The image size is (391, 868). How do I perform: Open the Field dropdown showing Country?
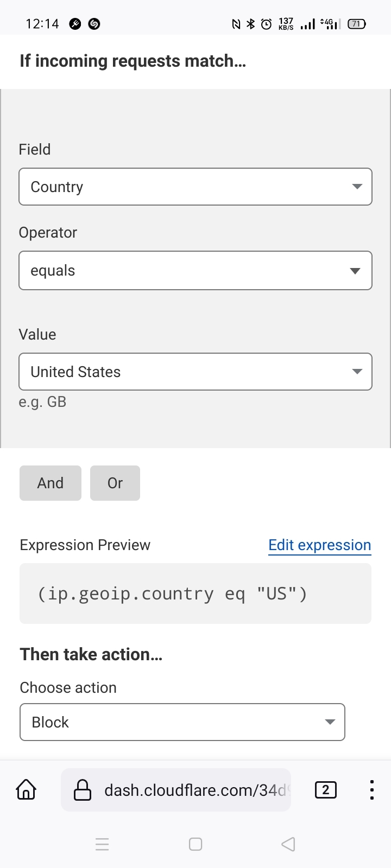[195, 187]
